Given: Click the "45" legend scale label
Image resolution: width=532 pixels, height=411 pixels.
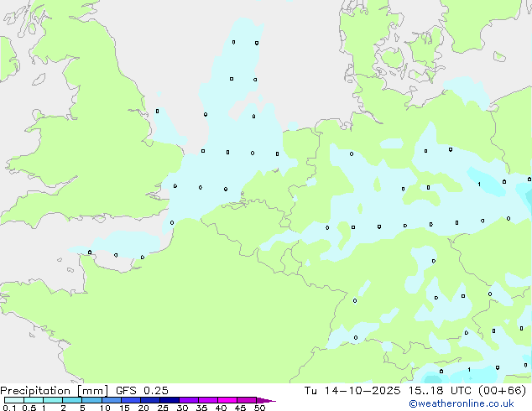Looking at the screenshot, I should [240, 408].
